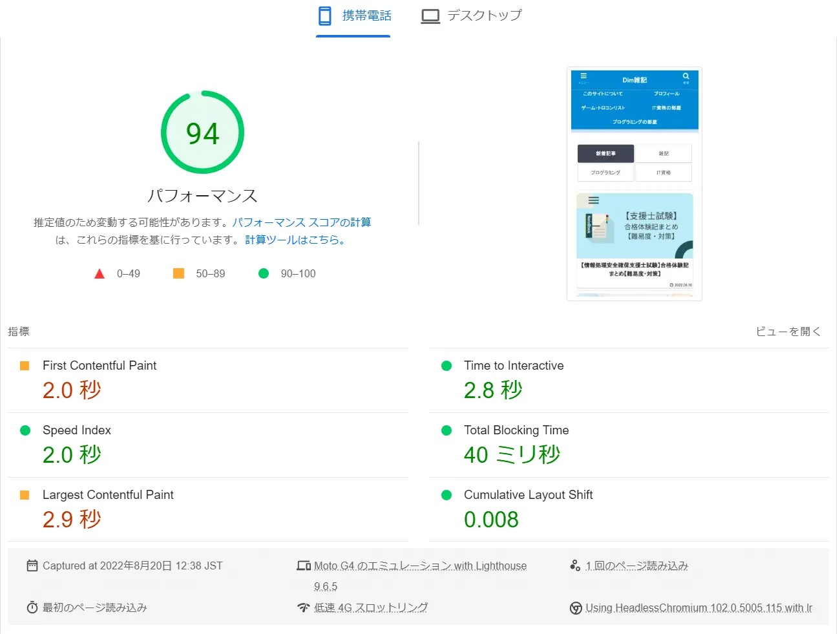Viewport: 840px width, 634px height.
Task: Click the mobile phone icon
Action: pos(325,16)
